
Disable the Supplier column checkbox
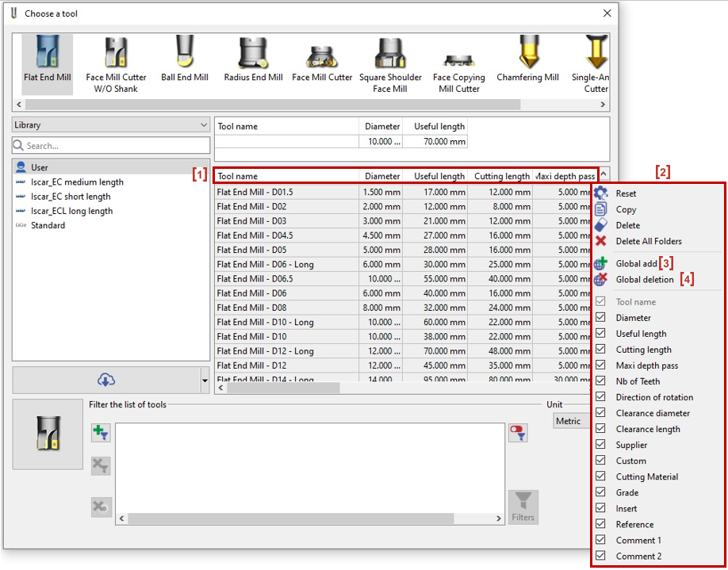[600, 445]
